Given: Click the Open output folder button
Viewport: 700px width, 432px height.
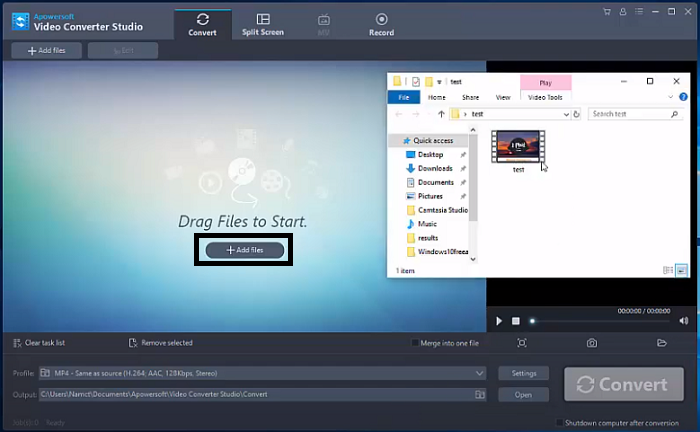Looking at the screenshot, I should pos(524,395).
